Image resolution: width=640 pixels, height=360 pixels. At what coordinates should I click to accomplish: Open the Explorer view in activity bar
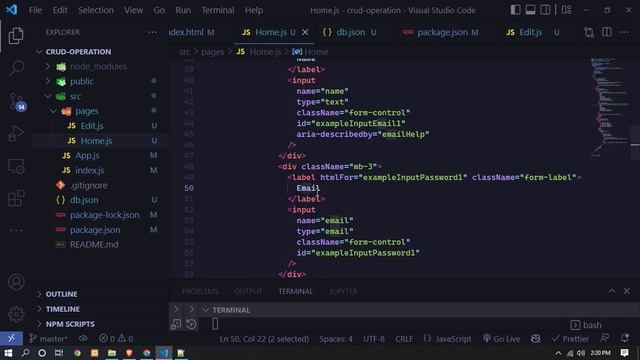tap(16, 36)
